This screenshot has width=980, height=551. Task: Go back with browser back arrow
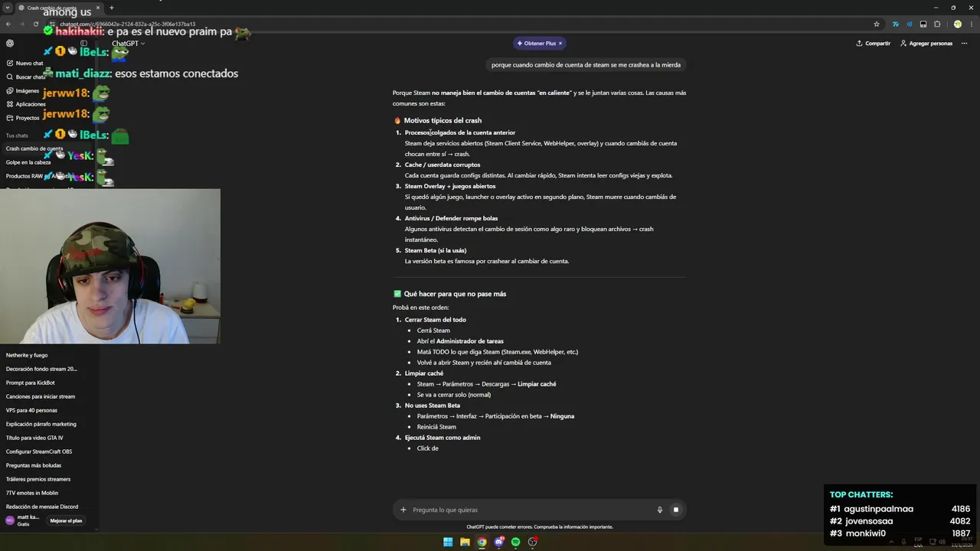8,24
